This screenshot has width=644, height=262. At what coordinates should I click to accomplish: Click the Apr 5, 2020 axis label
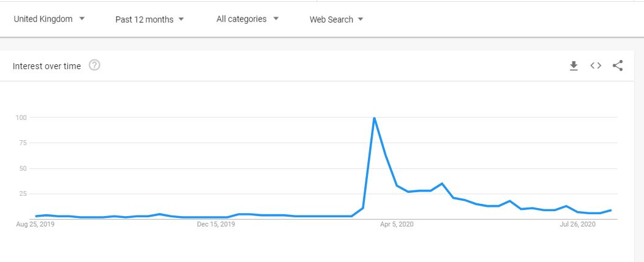point(397,224)
